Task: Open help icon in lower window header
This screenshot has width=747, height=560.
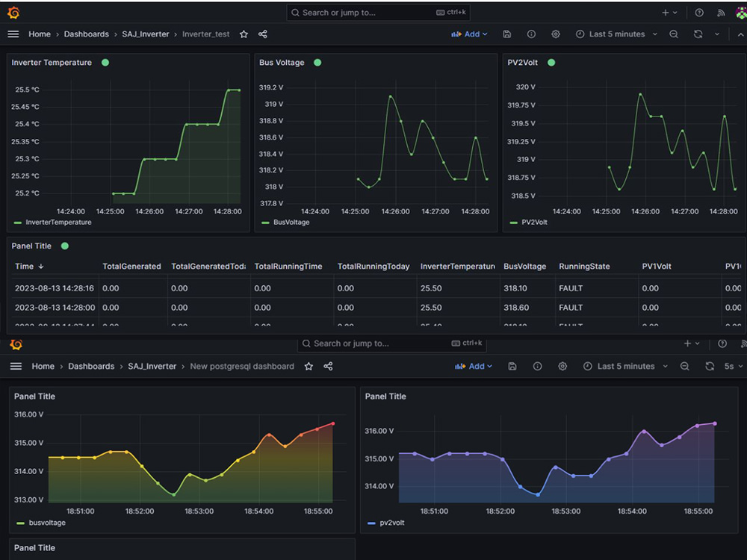Action: (722, 343)
